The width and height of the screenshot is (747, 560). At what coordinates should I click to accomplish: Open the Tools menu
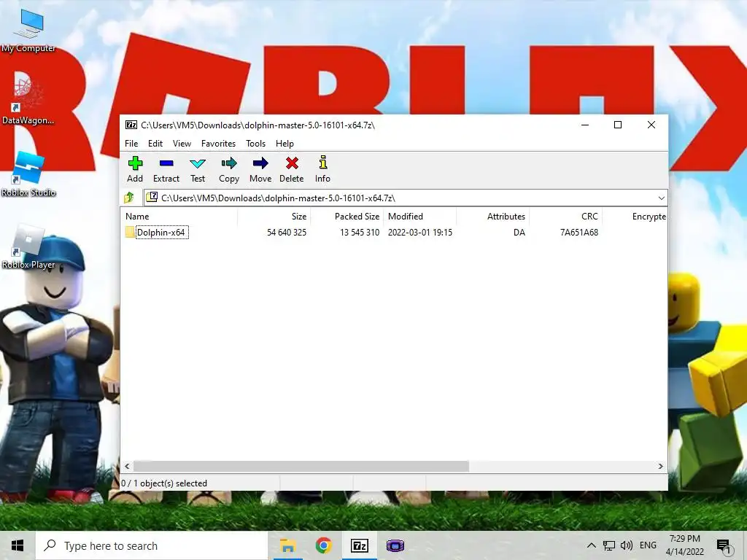(256, 144)
